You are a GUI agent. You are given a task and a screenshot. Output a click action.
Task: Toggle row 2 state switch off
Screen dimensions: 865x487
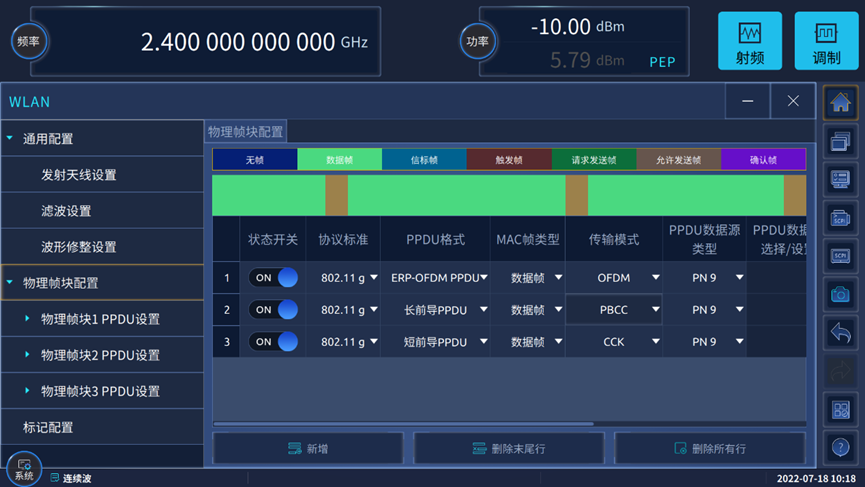coord(273,309)
